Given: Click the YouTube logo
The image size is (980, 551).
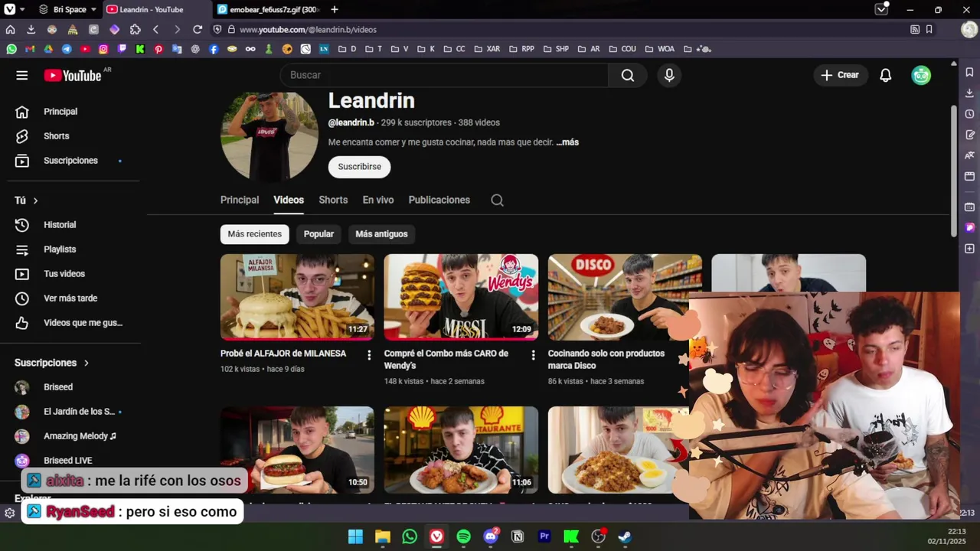Looking at the screenshot, I should [x=73, y=75].
